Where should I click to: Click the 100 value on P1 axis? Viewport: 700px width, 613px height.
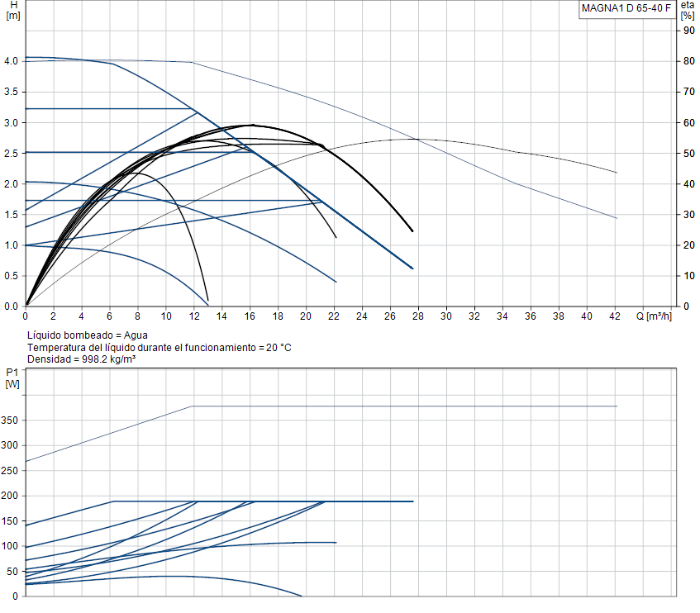[10, 546]
